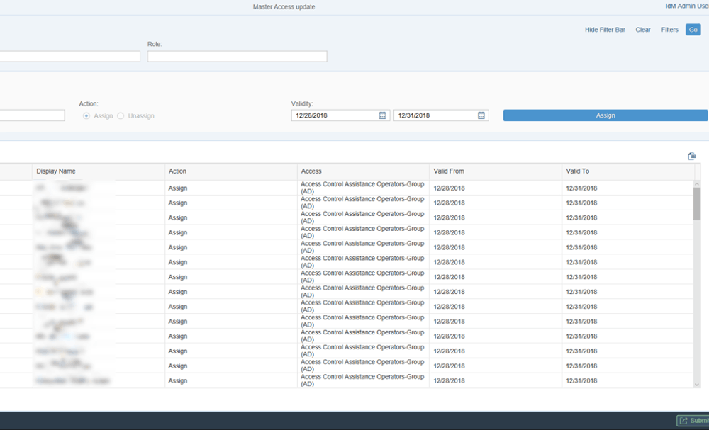The width and height of the screenshot is (709, 430).
Task: Click the table scrollbar up arrow
Action: click(696, 184)
